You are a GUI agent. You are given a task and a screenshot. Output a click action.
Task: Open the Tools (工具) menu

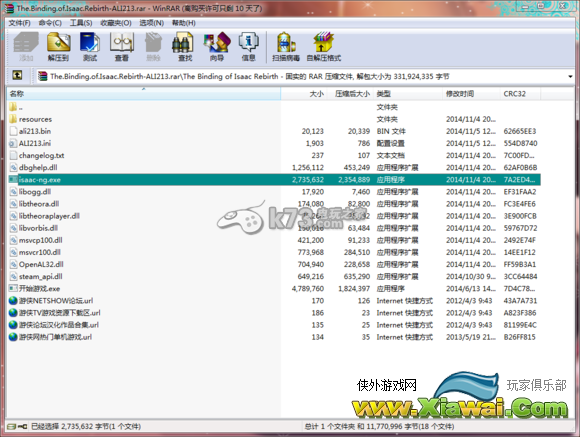tap(81, 23)
